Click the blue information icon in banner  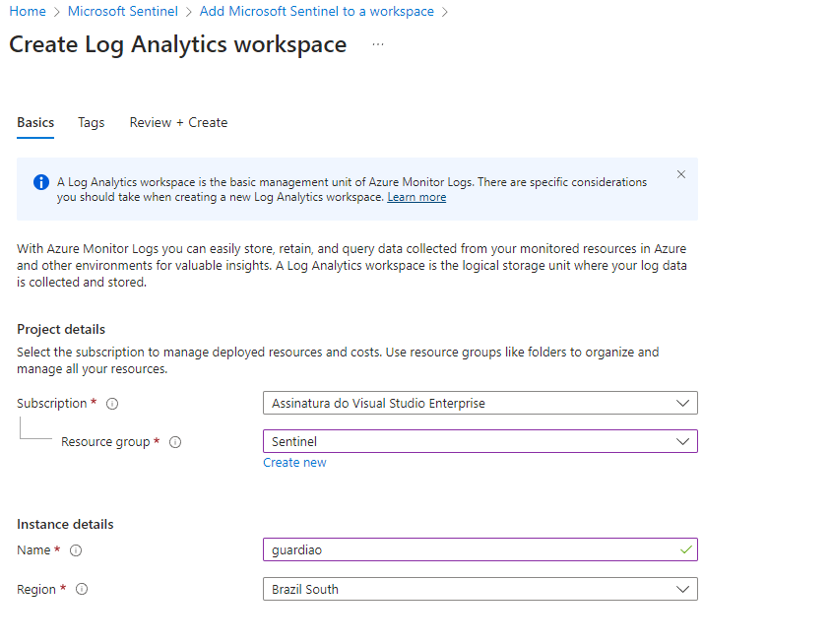(x=40, y=182)
